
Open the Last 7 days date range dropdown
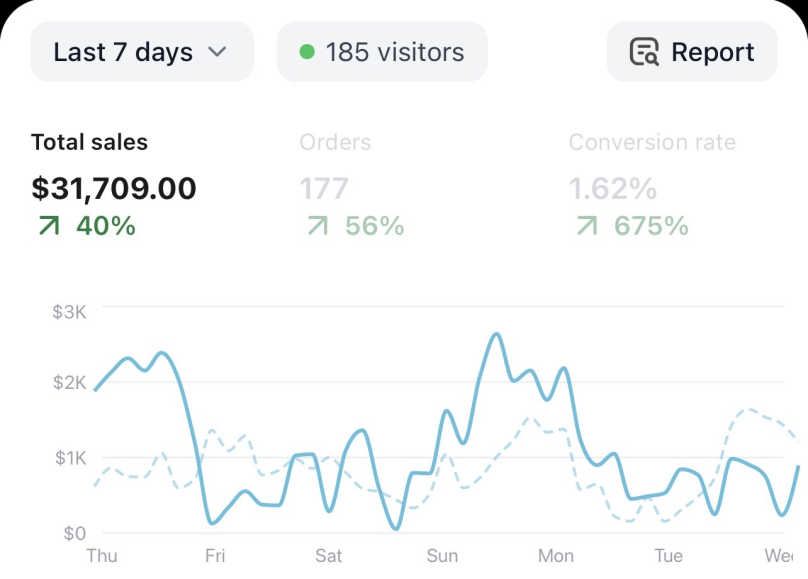(142, 52)
